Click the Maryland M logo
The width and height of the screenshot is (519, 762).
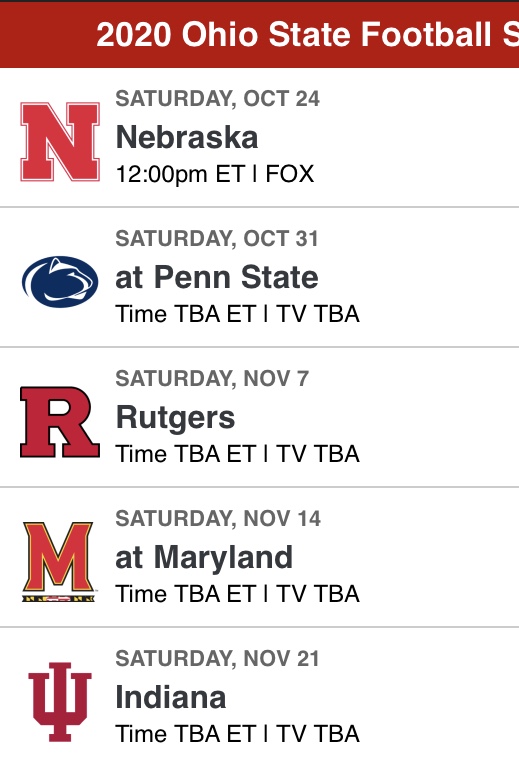click(x=59, y=562)
